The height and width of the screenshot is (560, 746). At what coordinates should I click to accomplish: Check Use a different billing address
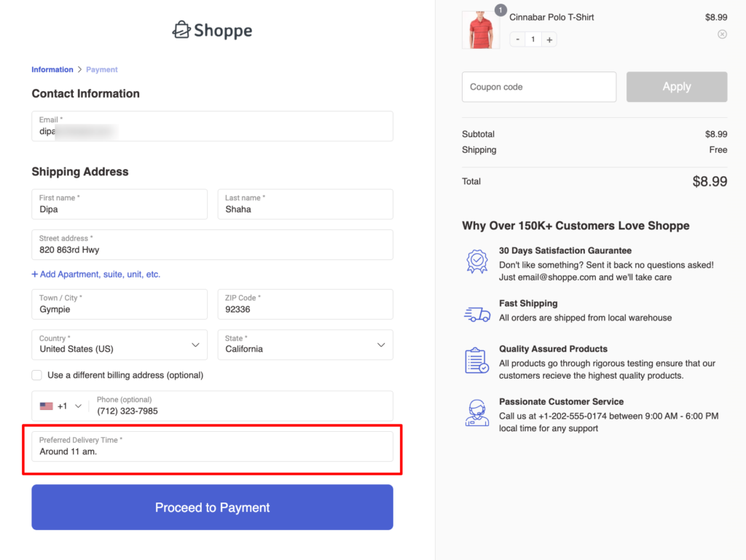[36, 375]
